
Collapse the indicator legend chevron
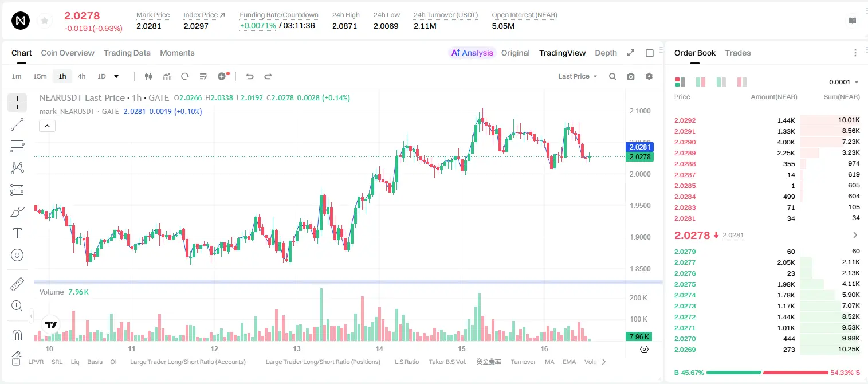click(x=48, y=126)
